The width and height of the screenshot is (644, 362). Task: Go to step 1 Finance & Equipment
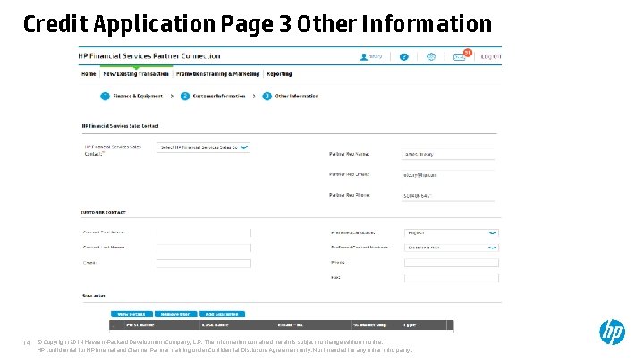[x=131, y=96]
